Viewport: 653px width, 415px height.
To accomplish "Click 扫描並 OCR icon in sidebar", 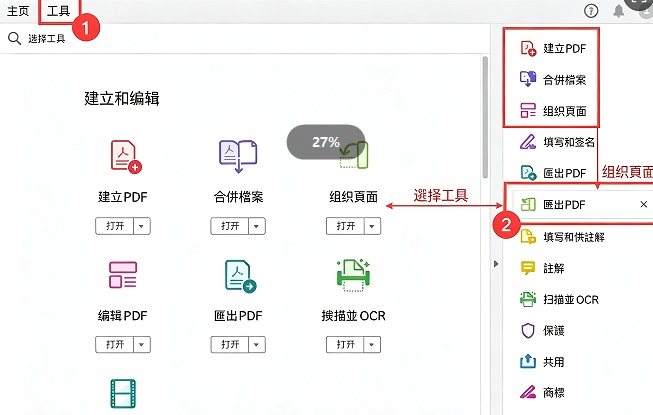I will click(528, 299).
